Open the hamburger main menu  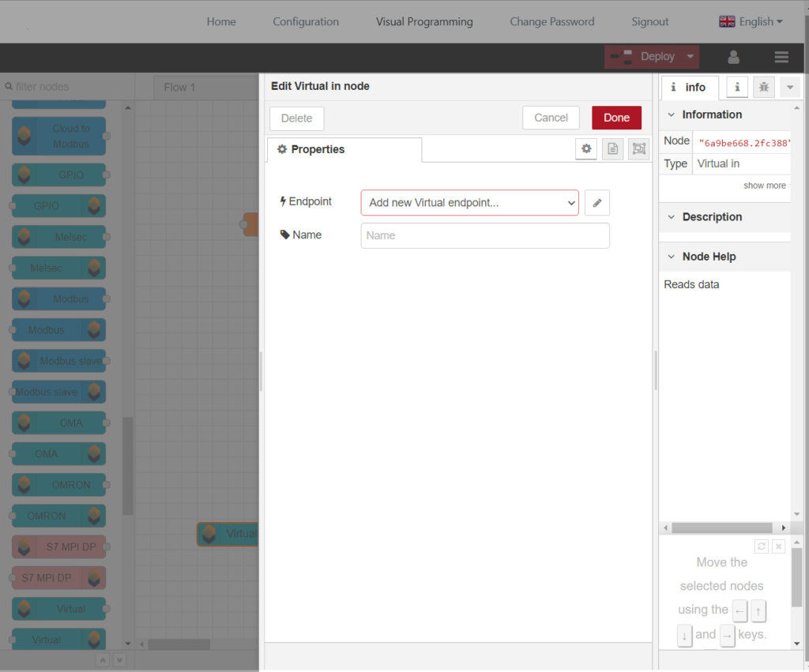point(781,57)
